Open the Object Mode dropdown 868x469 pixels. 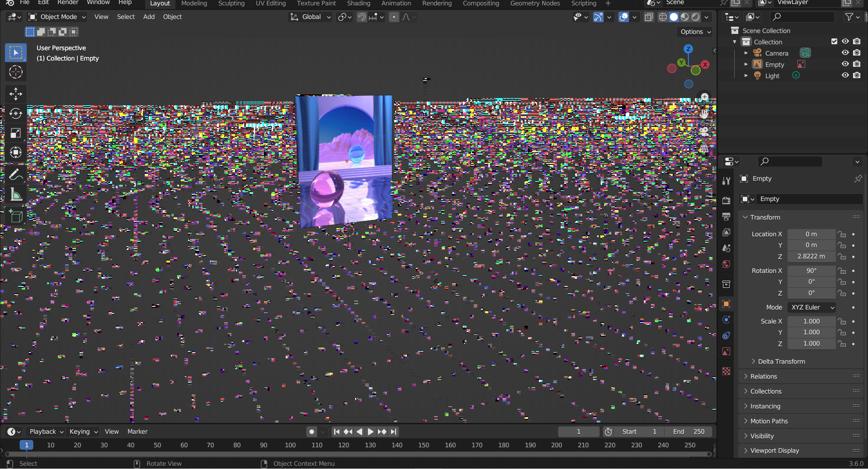[57, 17]
